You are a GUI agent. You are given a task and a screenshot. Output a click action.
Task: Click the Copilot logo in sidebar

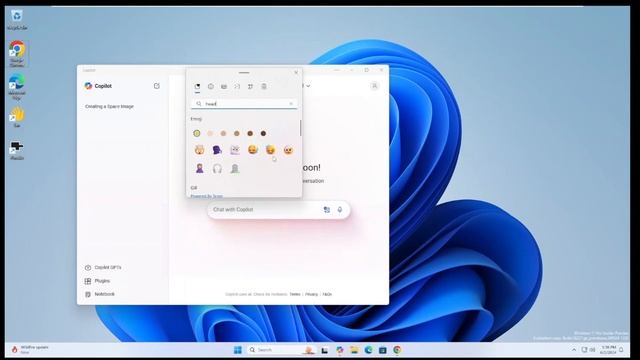click(x=88, y=86)
